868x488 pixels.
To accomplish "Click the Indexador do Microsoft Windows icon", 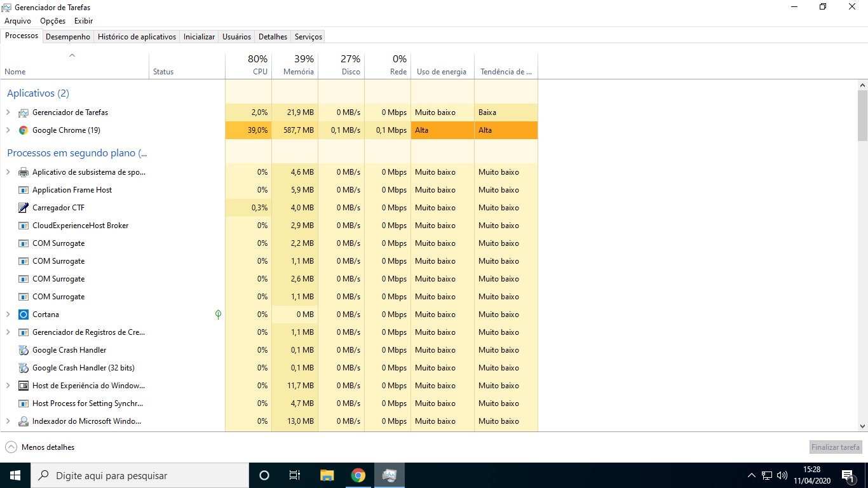I will tap(24, 421).
